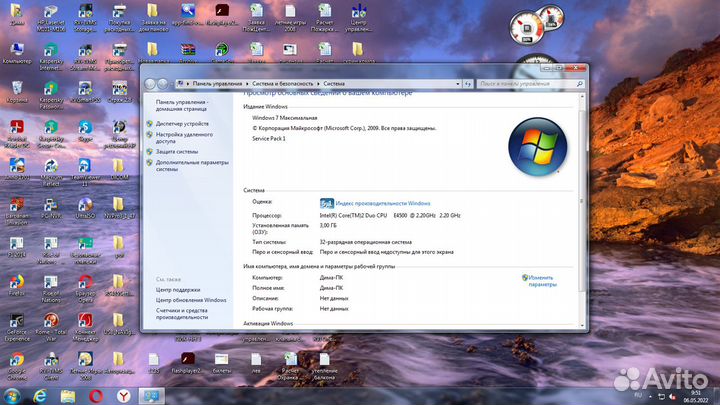Click the System protection sidebar link
The height and width of the screenshot is (405, 720).
click(x=176, y=152)
